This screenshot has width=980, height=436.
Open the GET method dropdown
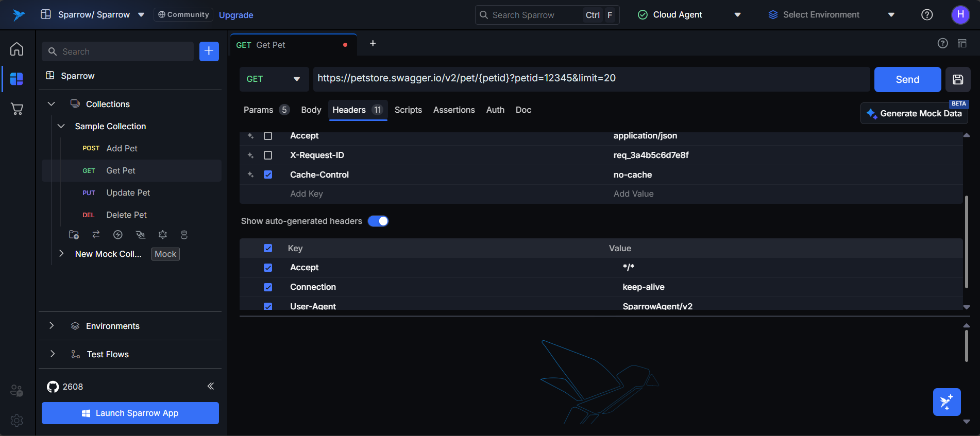click(x=274, y=79)
